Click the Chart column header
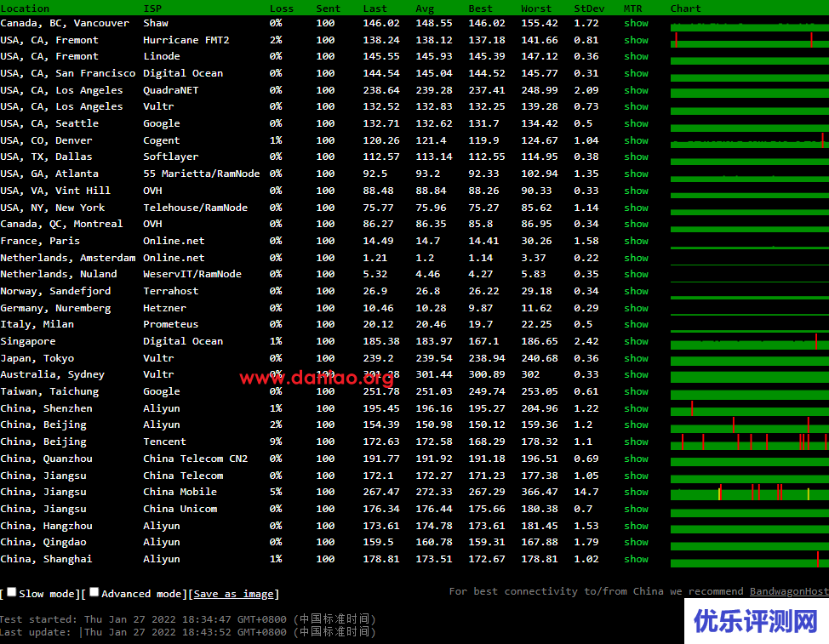 (x=686, y=9)
